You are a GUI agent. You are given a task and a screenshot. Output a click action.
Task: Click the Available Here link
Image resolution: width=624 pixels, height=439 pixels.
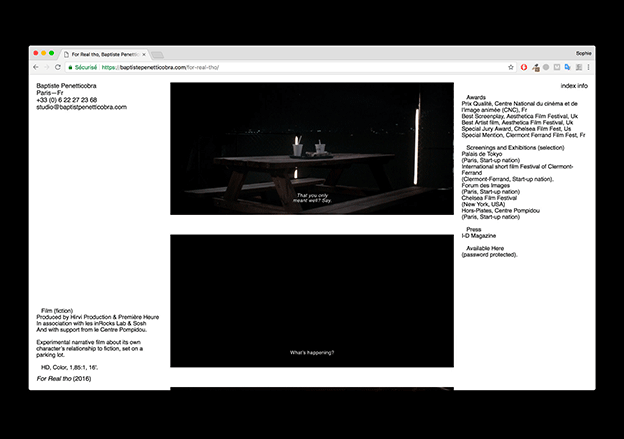coord(485,248)
